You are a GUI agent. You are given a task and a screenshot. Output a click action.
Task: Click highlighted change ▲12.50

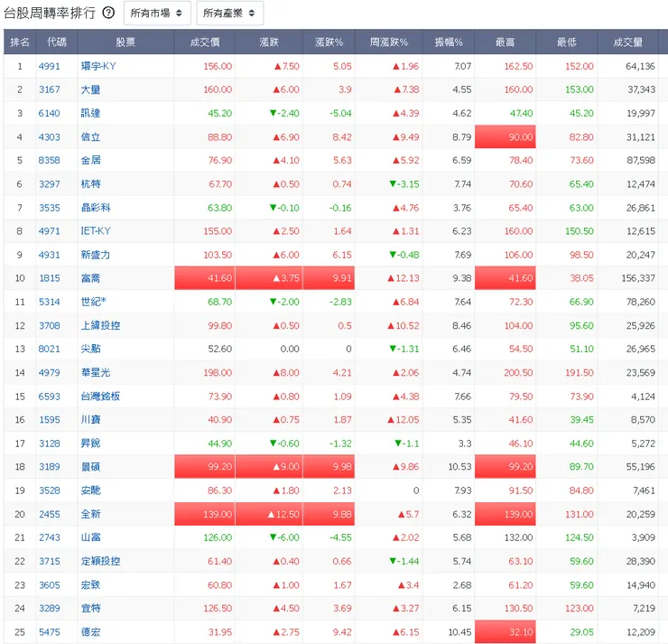coord(269,514)
